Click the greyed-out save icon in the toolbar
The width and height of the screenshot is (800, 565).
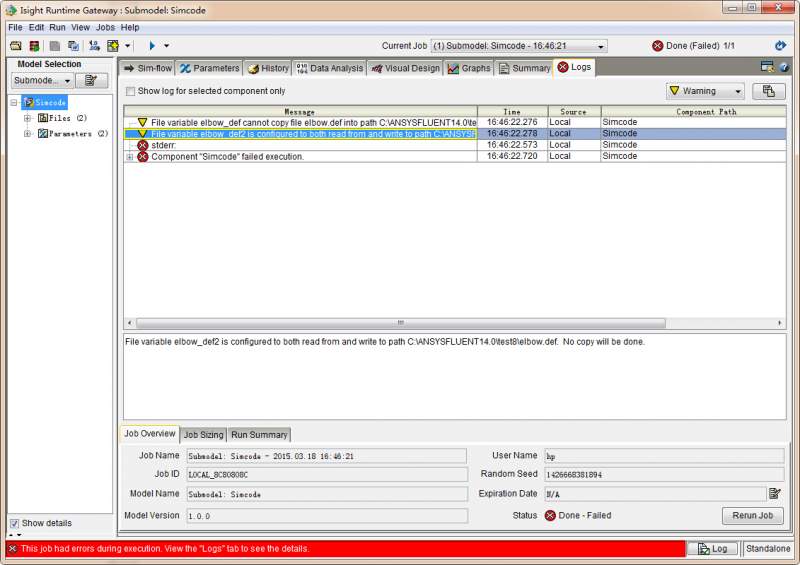point(55,46)
